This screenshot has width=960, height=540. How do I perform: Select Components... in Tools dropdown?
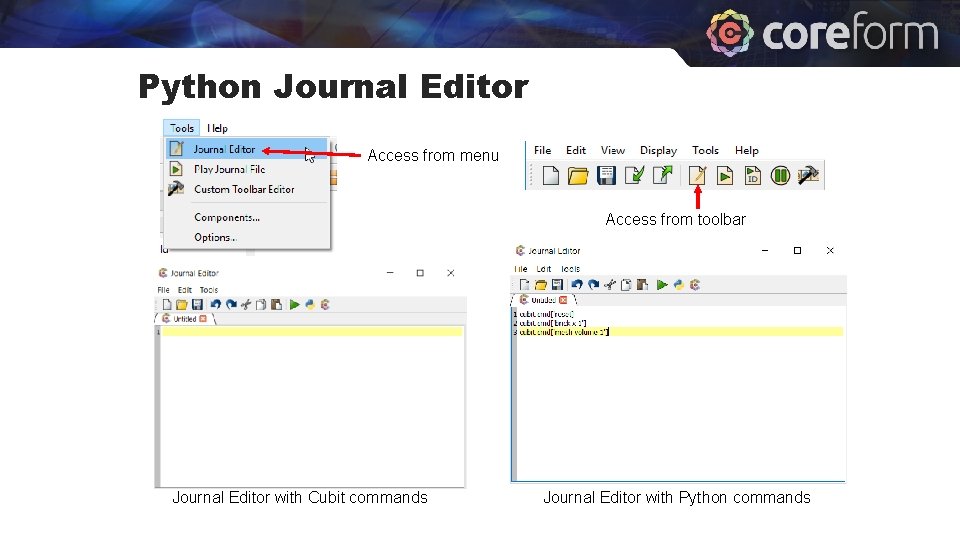coord(247,217)
